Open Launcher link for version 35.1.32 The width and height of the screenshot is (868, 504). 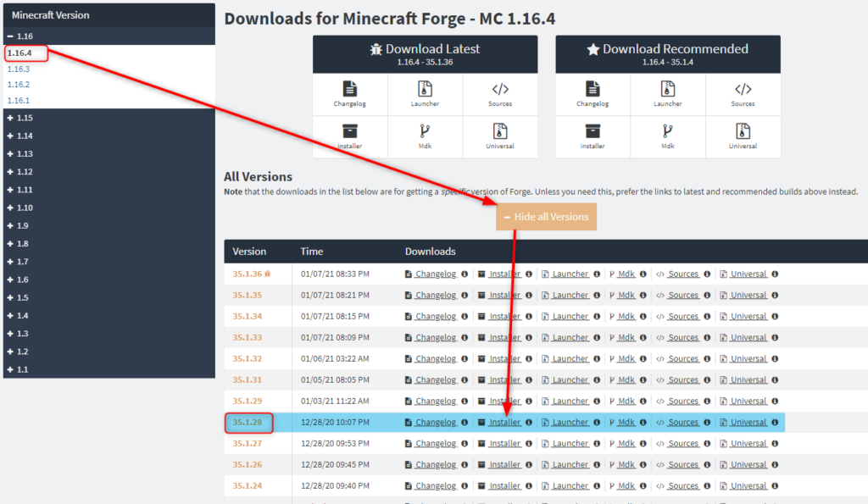[x=570, y=358]
